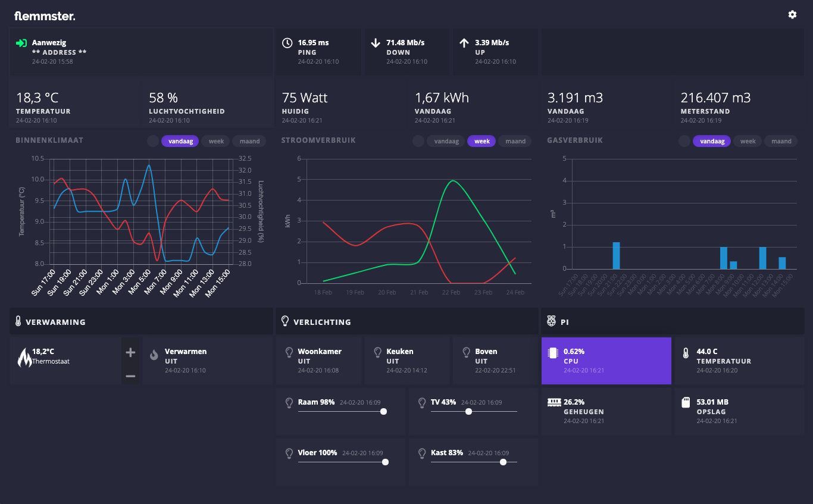The image size is (813, 504).
Task: Click the small flame icon beside Verwarmen
Action: (154, 355)
